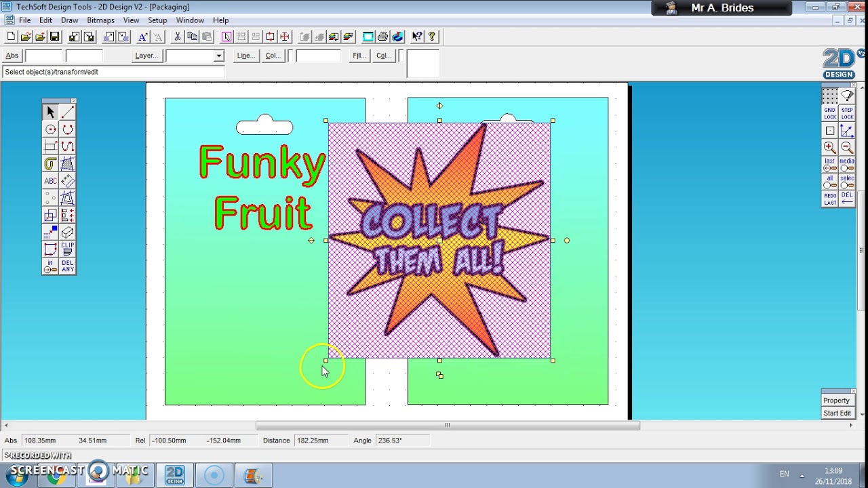Image resolution: width=868 pixels, height=488 pixels.
Task: Print the drawing using printer icon
Action: [x=382, y=37]
